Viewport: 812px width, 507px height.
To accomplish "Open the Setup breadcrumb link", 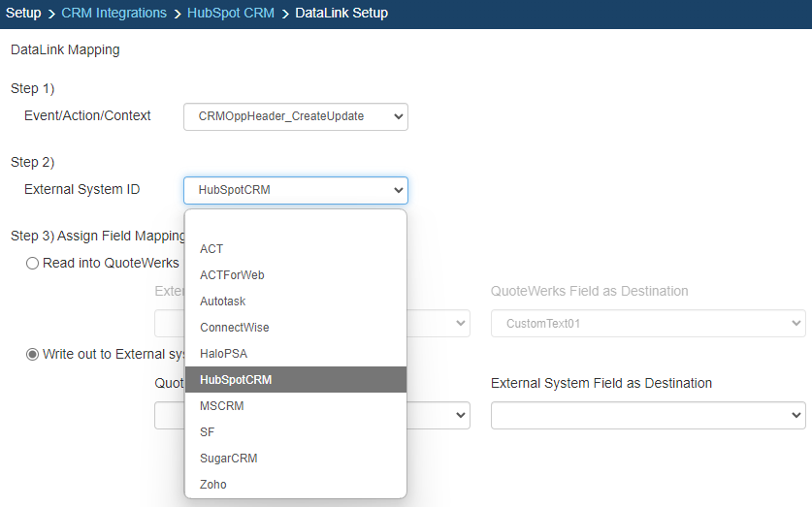I will coord(23,14).
